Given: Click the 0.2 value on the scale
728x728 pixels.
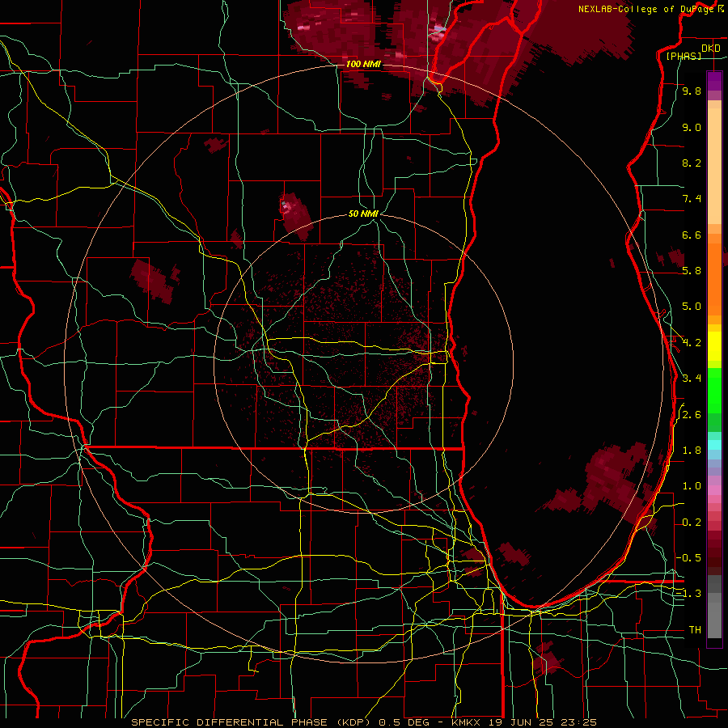Looking at the screenshot, I should pos(692,523).
